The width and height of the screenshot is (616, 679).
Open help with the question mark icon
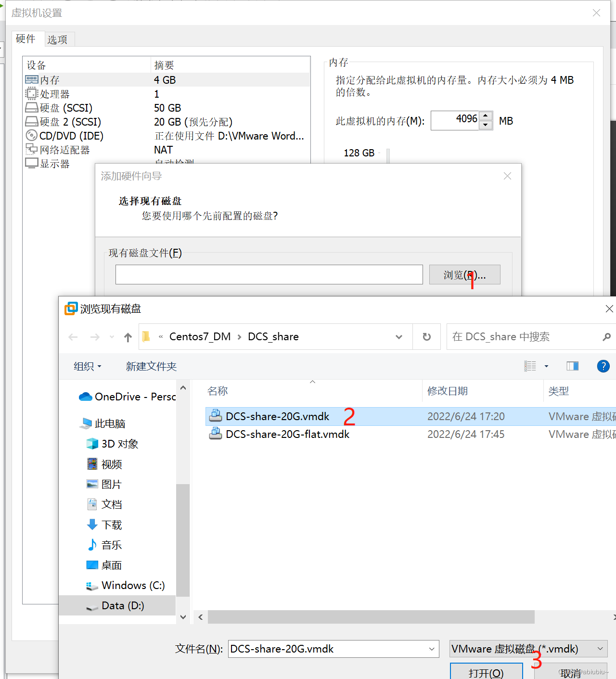point(603,366)
